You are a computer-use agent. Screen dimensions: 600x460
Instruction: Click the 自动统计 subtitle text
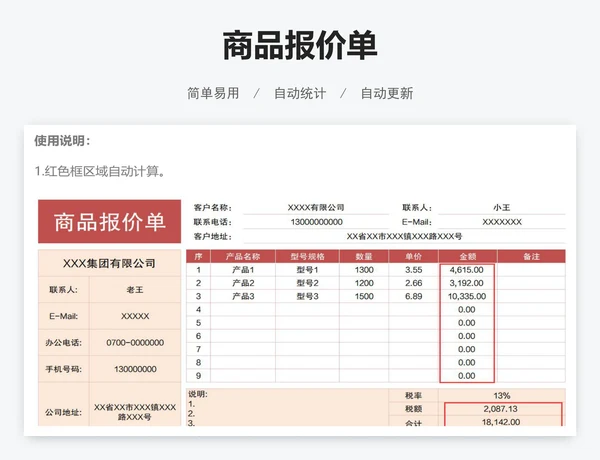coord(300,93)
